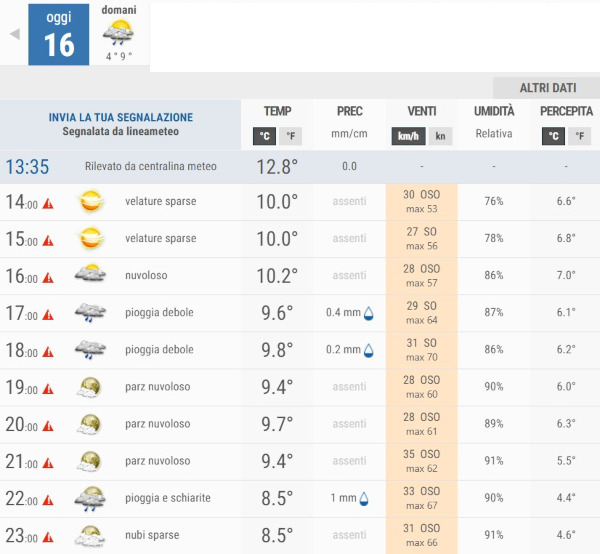
Task: Select km/h wind speed unit
Action: click(x=408, y=136)
